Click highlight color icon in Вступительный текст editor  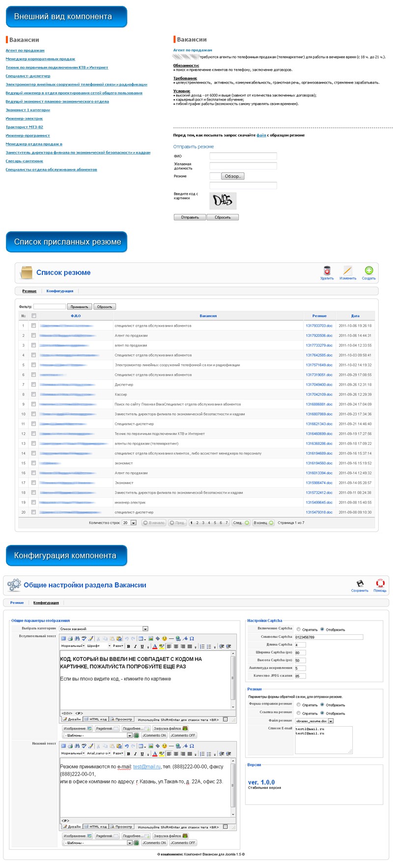[161, 647]
